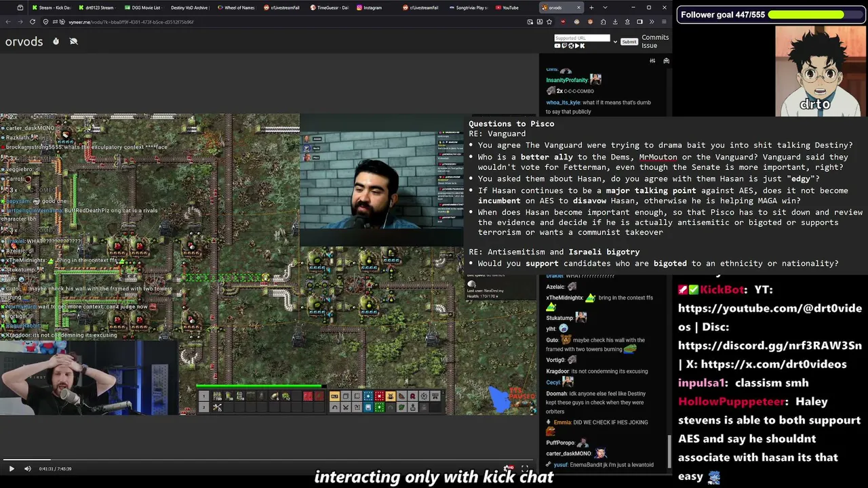Viewport: 868px width, 488px height.
Task: Click the chat panel icon beside sliders
Action: (666, 61)
